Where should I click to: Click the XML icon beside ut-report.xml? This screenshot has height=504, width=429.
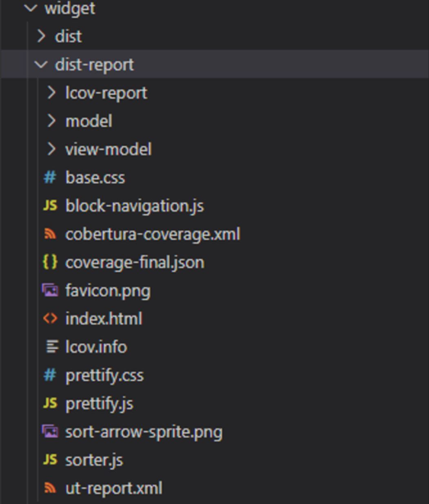pyautogui.click(x=50, y=488)
